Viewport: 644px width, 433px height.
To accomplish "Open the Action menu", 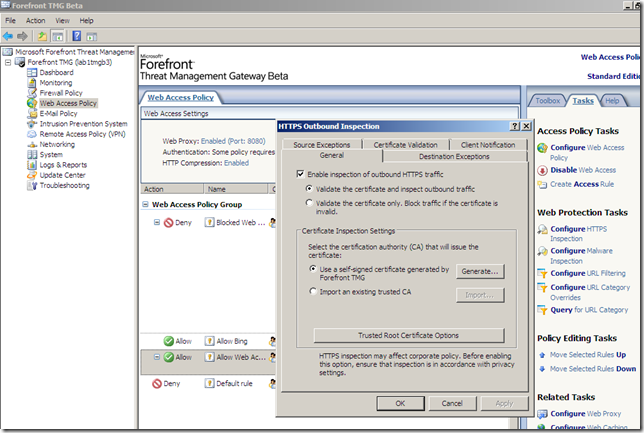I will point(36,21).
